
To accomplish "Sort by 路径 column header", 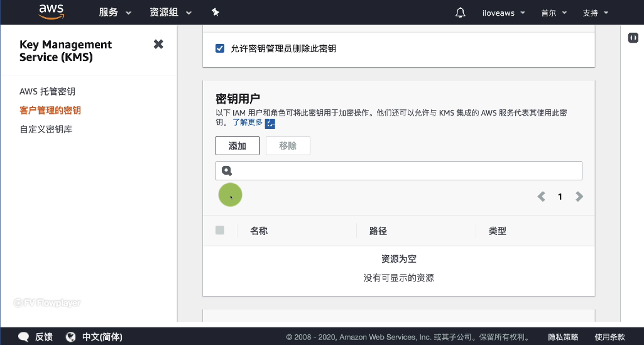I will point(378,231).
